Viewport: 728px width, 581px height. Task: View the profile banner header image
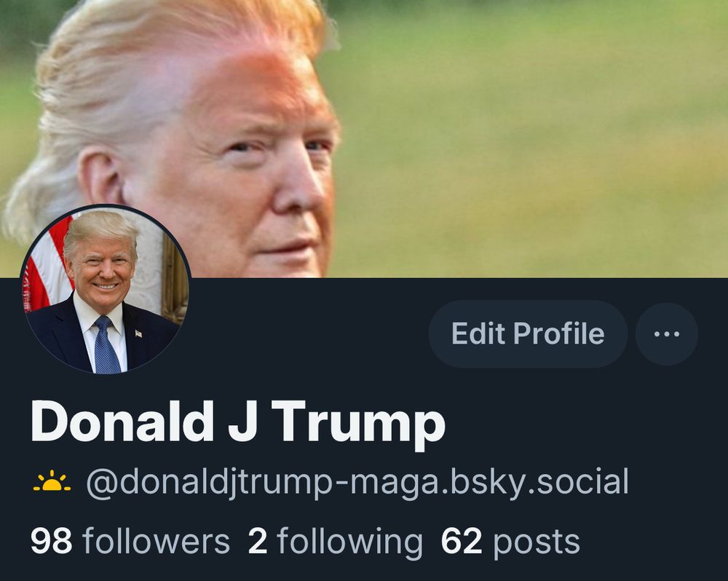tap(364, 138)
